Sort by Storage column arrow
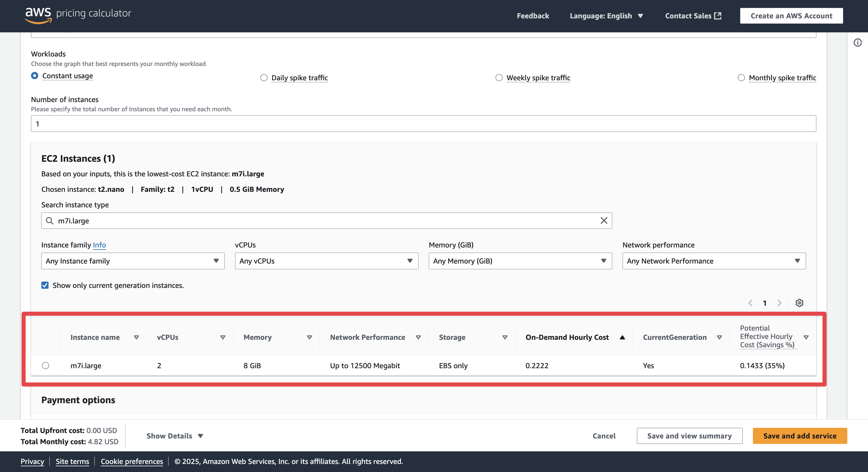The image size is (868, 472). click(x=505, y=337)
